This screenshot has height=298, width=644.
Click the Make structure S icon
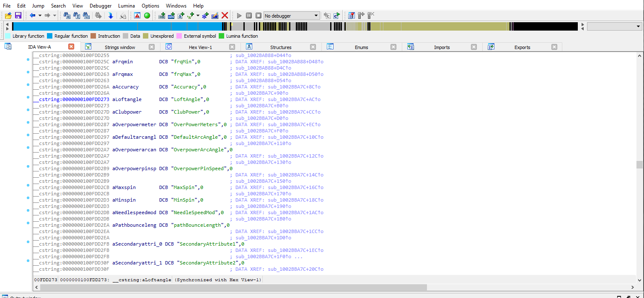coord(191,16)
